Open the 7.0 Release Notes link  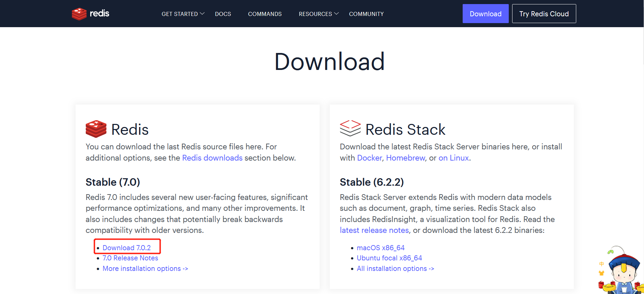click(x=130, y=258)
